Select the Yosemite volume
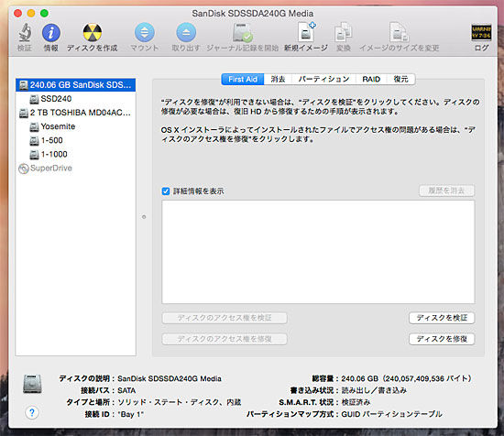 pyautogui.click(x=75, y=126)
